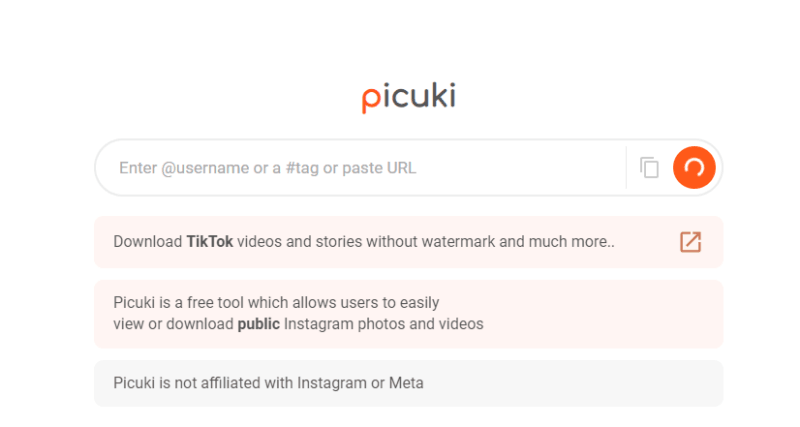Click the "Enter @username" placeholder text
Screen dimensions: 800x427
184,168
